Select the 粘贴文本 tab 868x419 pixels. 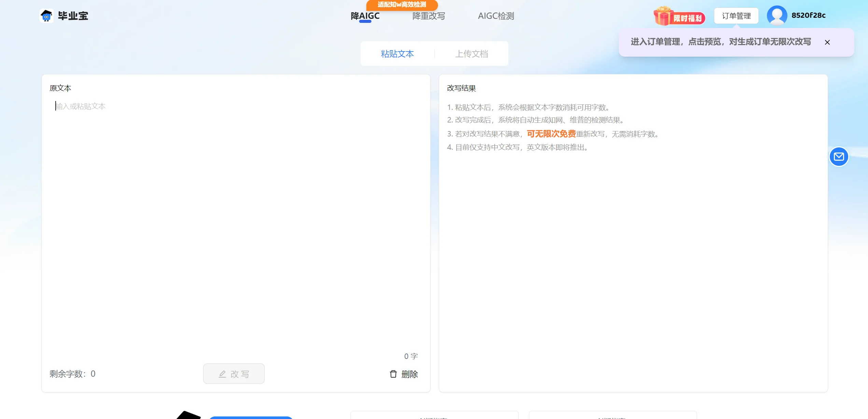(397, 54)
